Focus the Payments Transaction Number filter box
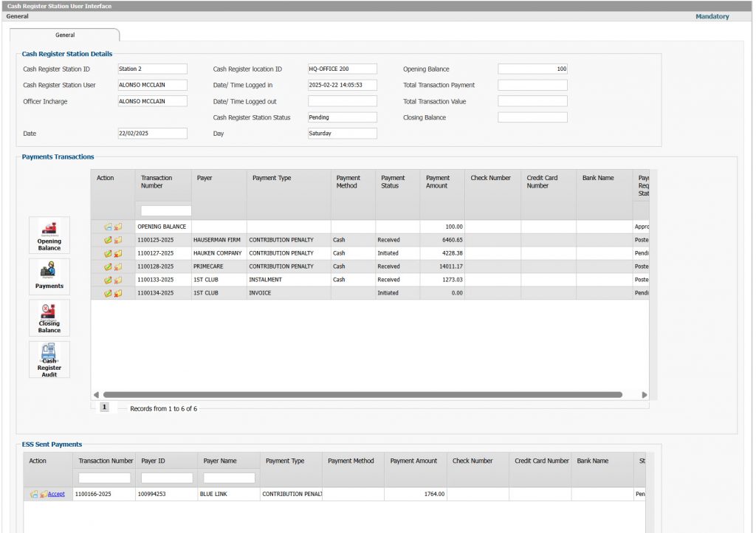 point(166,210)
